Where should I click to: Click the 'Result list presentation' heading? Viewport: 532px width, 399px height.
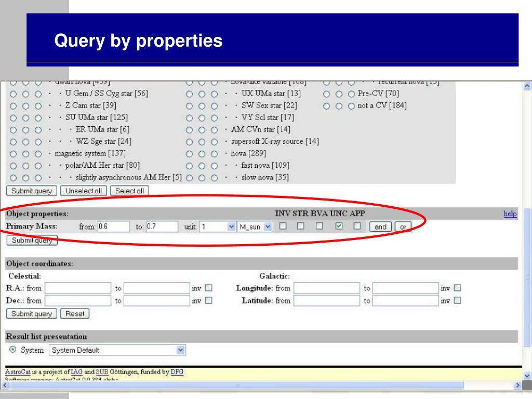(46, 337)
